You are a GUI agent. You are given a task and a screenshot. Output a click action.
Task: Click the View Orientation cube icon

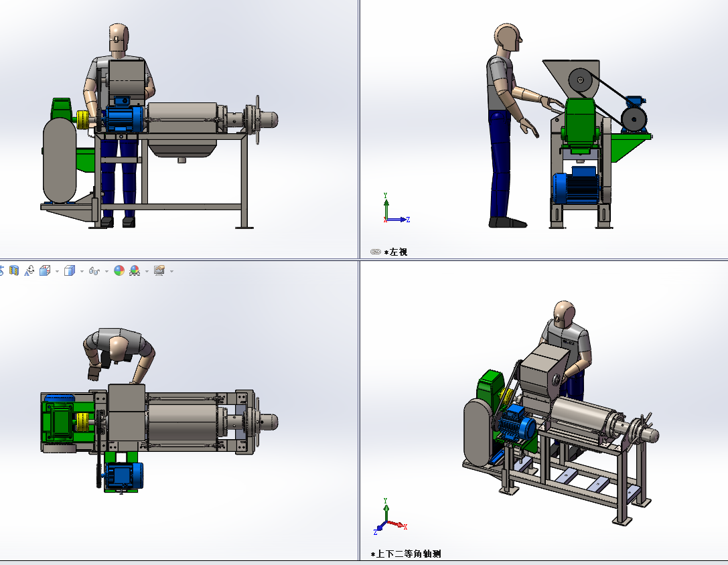click(x=45, y=270)
